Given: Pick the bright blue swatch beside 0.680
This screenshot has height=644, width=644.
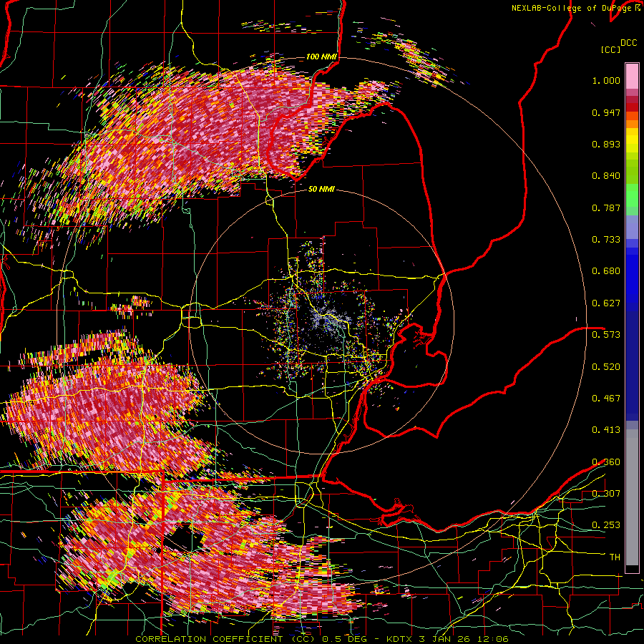Looking at the screenshot, I should coord(632,275).
